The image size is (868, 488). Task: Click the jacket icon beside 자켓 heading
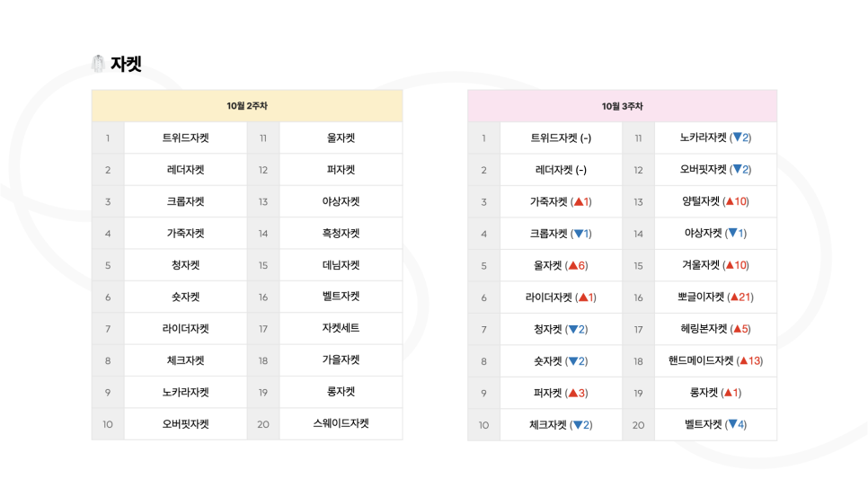(98, 64)
